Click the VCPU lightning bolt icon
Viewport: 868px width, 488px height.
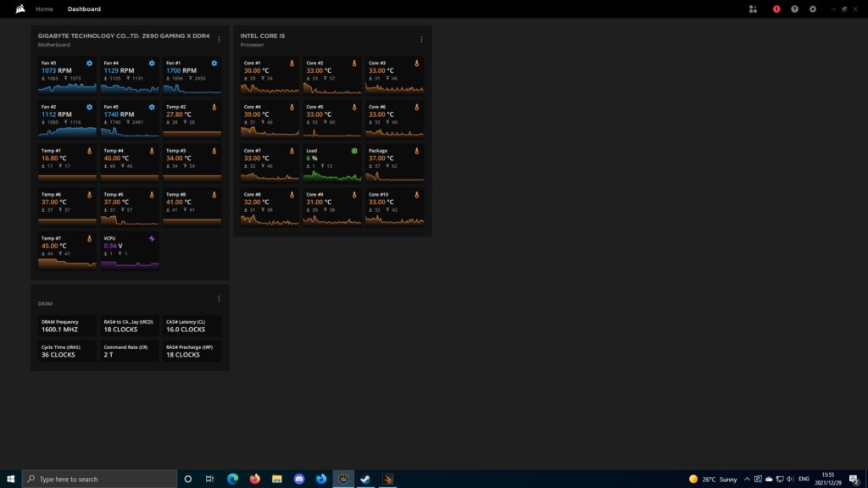click(152, 238)
